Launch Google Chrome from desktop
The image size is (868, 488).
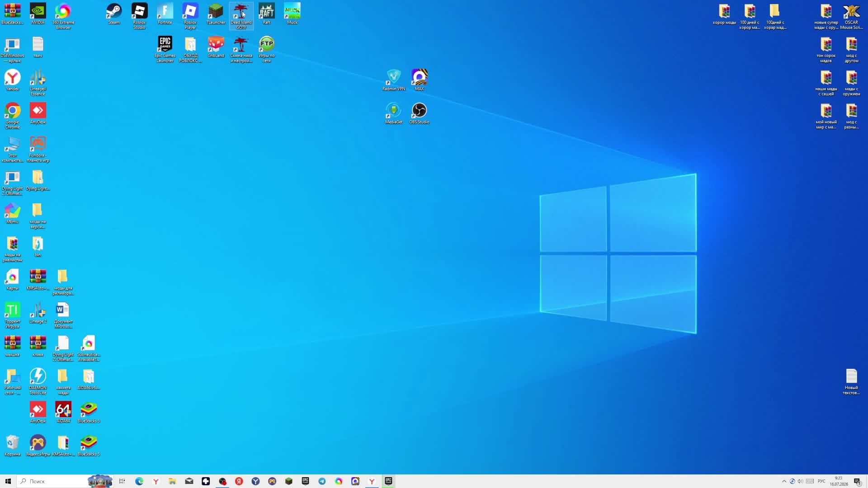(12, 116)
